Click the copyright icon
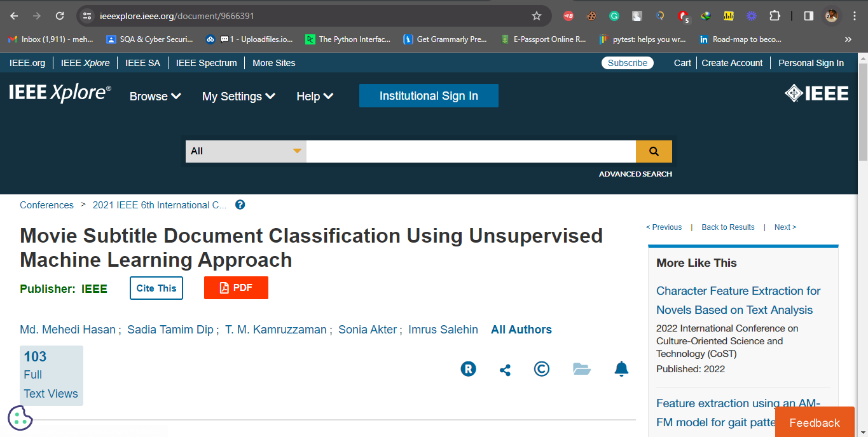Image resolution: width=868 pixels, height=437 pixels. pos(542,369)
